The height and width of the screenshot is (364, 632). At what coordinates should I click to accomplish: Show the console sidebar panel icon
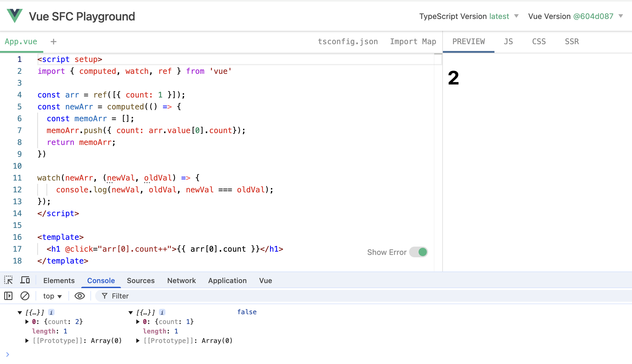coord(8,296)
